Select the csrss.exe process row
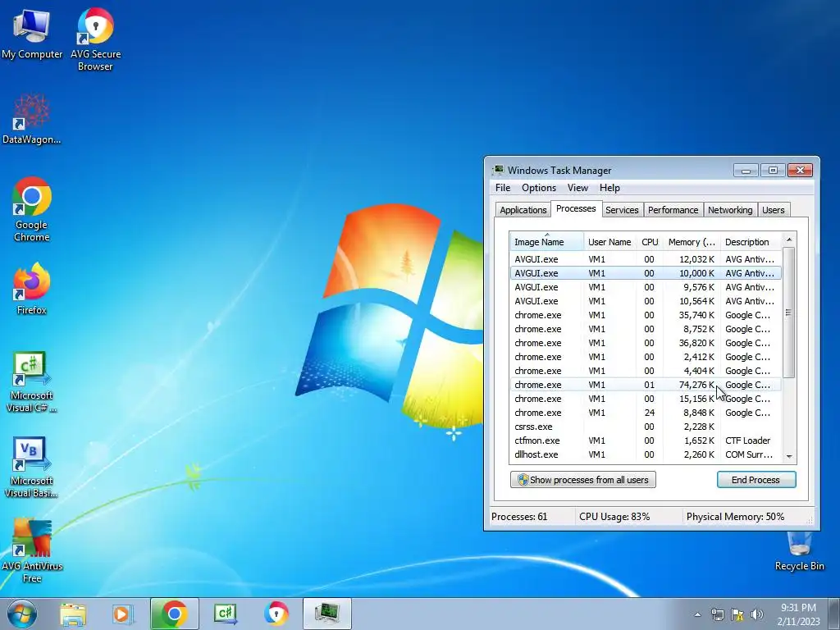This screenshot has width=840, height=630. [646, 427]
